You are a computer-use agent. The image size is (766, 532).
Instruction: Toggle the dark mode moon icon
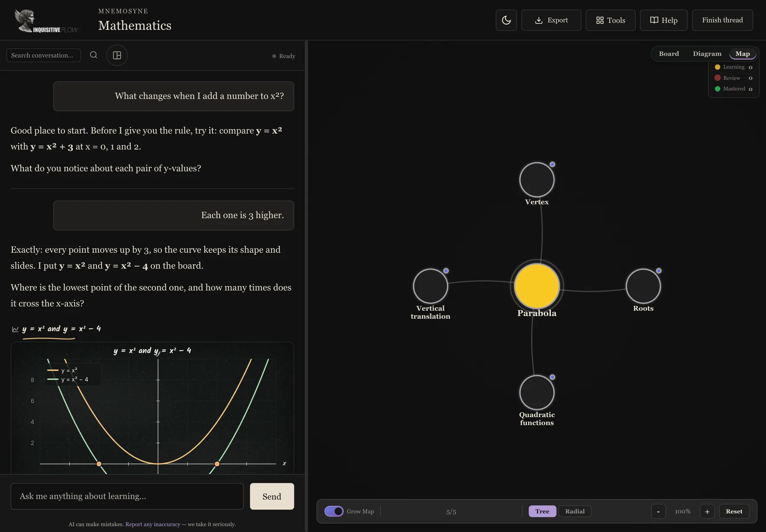pos(506,20)
